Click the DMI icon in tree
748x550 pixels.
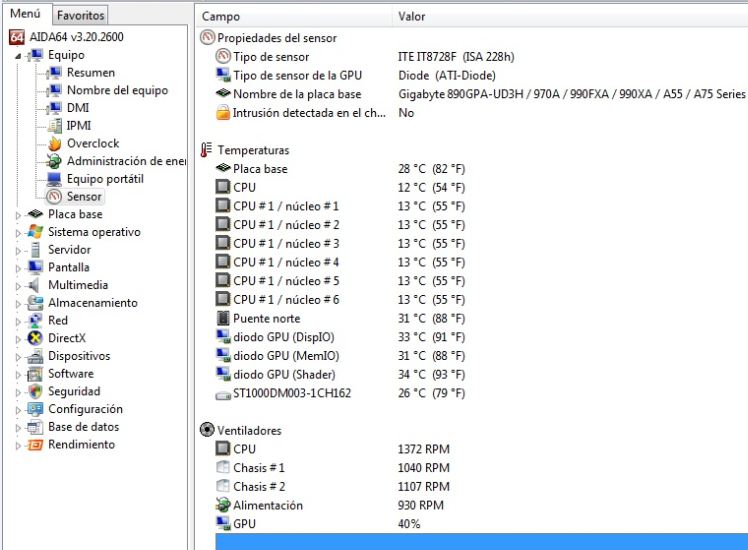(55, 108)
